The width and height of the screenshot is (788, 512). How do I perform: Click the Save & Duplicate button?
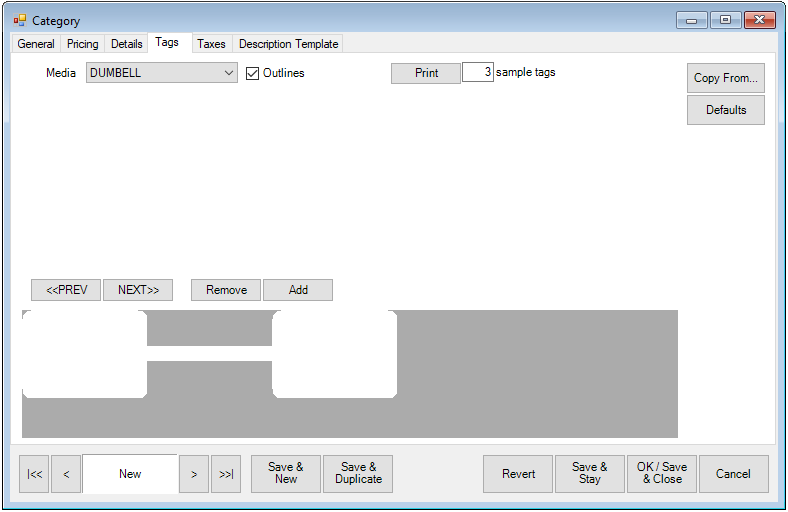click(x=358, y=474)
